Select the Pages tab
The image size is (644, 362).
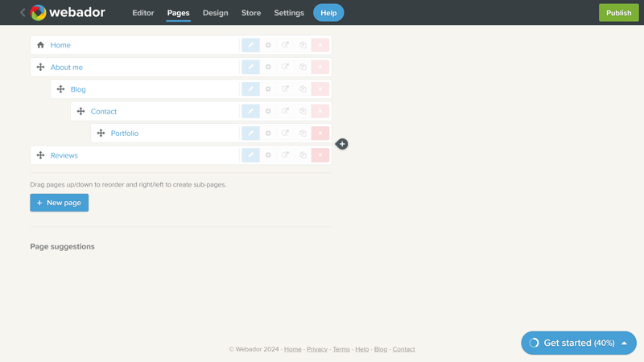pyautogui.click(x=178, y=13)
